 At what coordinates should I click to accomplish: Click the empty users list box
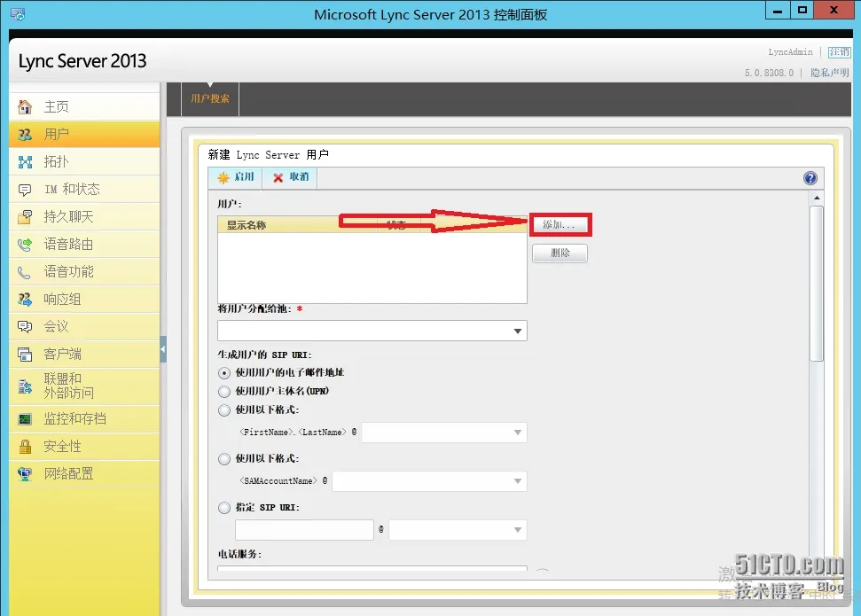372,268
